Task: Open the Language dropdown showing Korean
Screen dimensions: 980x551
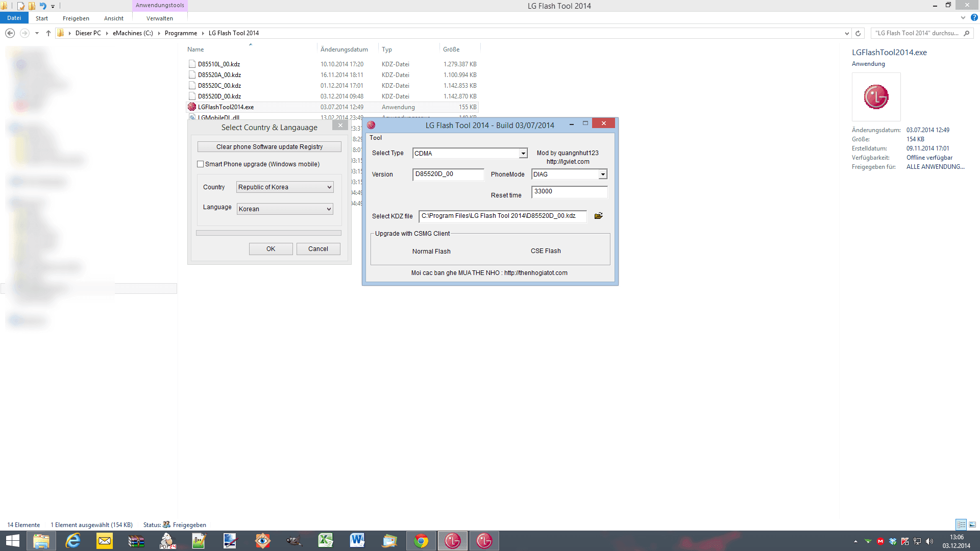Action: 285,209
